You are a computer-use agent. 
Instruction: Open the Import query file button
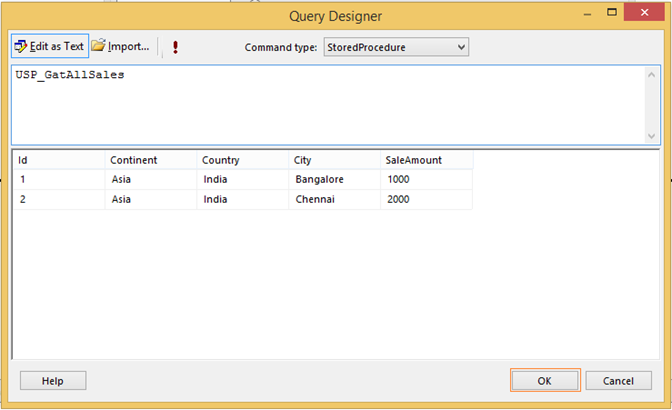pyautogui.click(x=121, y=46)
